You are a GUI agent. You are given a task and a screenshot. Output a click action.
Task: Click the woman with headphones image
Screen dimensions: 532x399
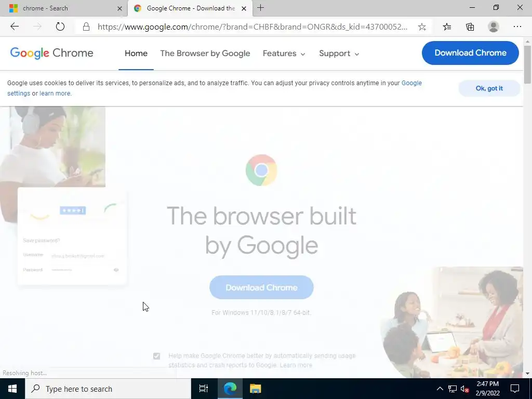(52, 147)
